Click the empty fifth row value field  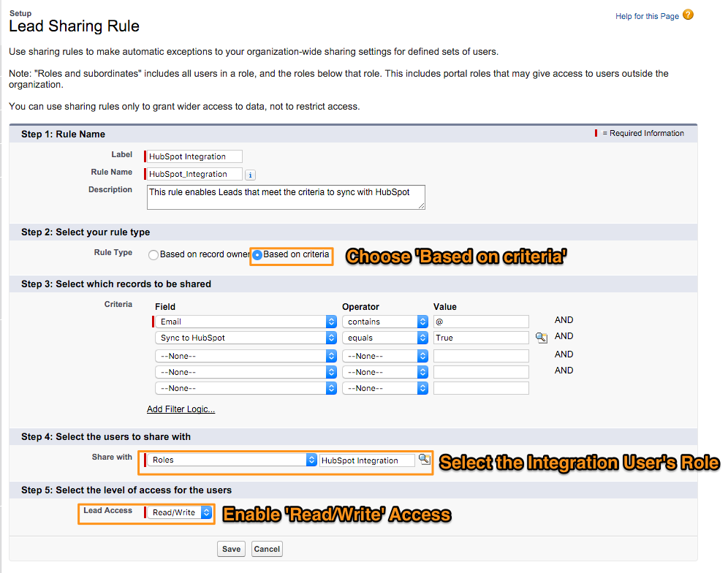pos(481,388)
